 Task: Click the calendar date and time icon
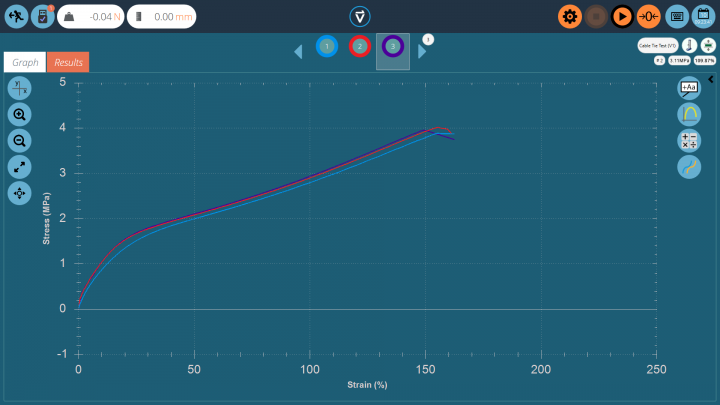coord(703,16)
